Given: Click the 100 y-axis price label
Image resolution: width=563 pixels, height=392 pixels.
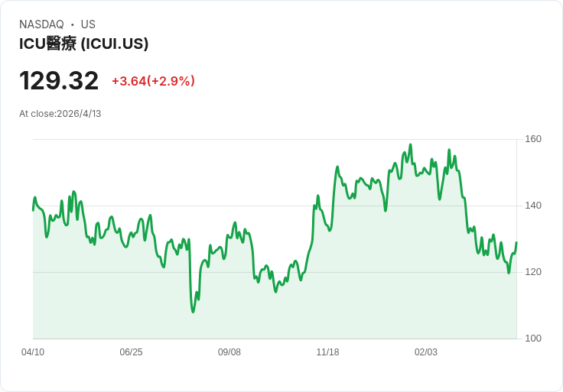Looking at the screenshot, I should (533, 339).
